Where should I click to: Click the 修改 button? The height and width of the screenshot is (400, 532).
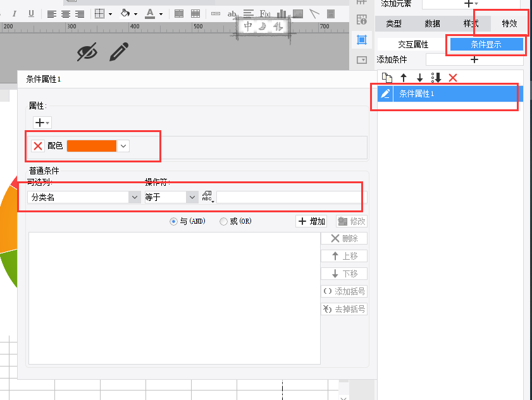click(x=352, y=221)
